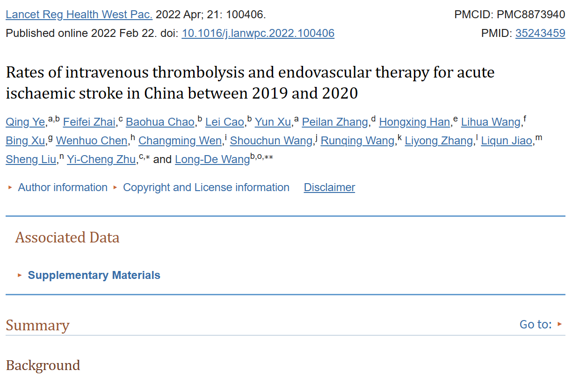Expand the Author information section
Viewport: 572px width, 392px height.
point(63,187)
